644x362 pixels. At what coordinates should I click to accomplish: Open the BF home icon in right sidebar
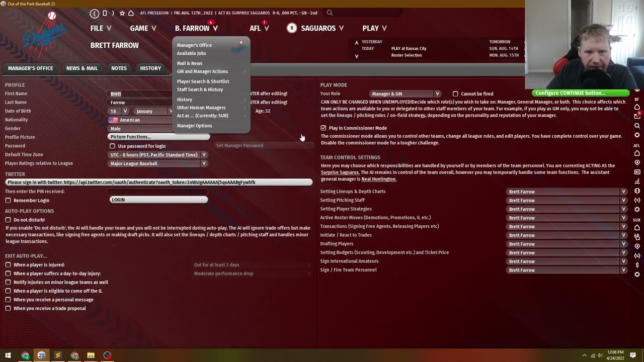637,107
